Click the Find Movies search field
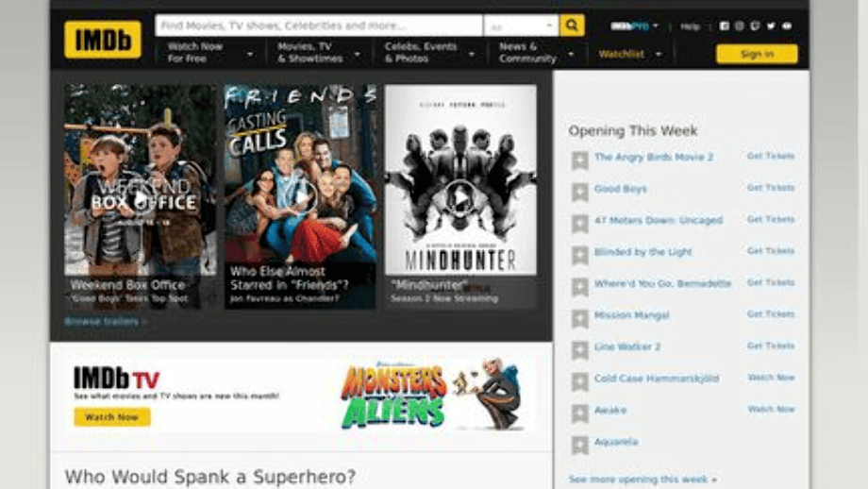Viewport: 868px width, 489px height. [319, 25]
